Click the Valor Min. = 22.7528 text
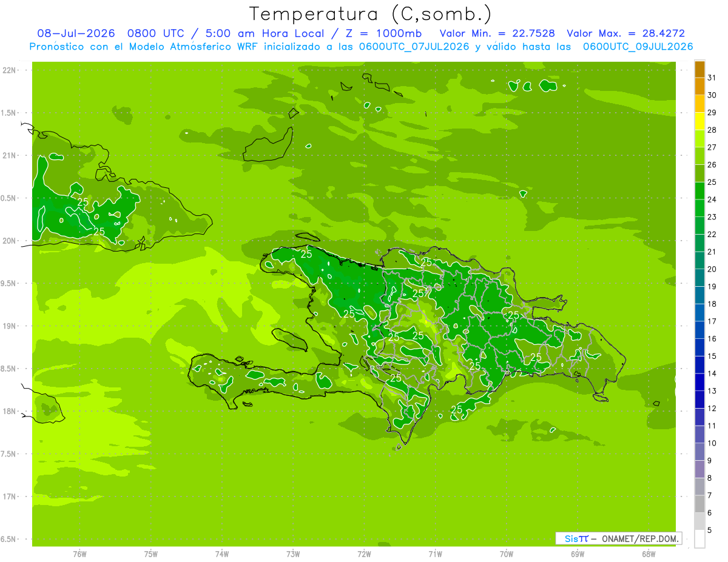The width and height of the screenshot is (728, 562). click(499, 33)
